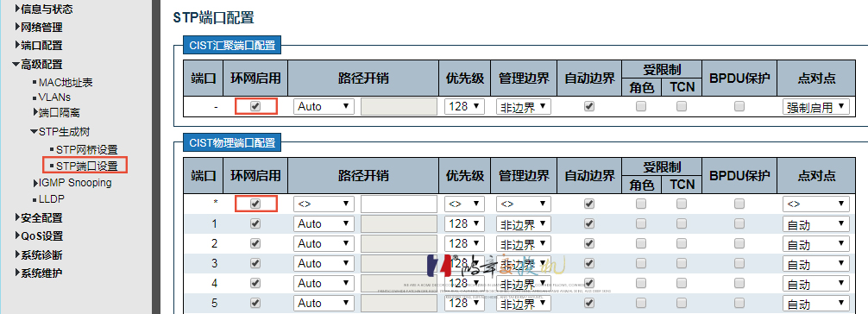The width and height of the screenshot is (868, 314).
Task: Toggle BPDU保护 checkbox in the * row
Action: click(x=739, y=204)
